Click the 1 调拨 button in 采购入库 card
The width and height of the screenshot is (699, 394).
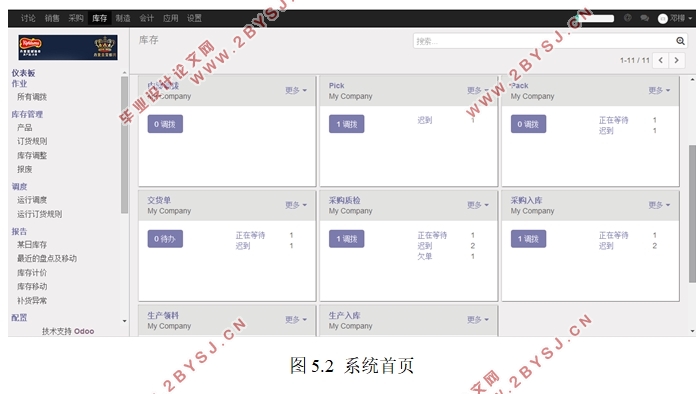click(528, 238)
